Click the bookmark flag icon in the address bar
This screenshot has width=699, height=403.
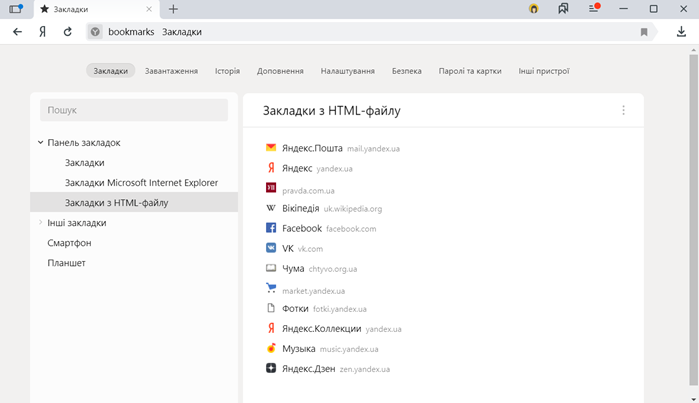[x=644, y=32]
